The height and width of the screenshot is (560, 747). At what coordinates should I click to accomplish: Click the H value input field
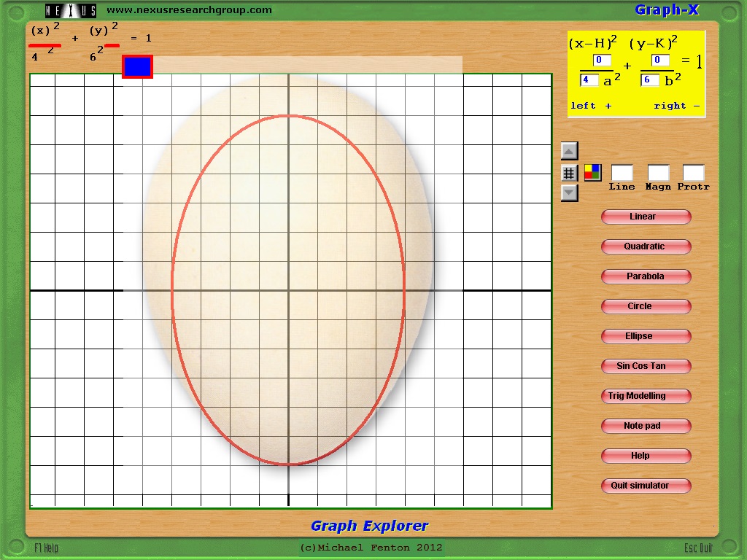[x=602, y=61]
